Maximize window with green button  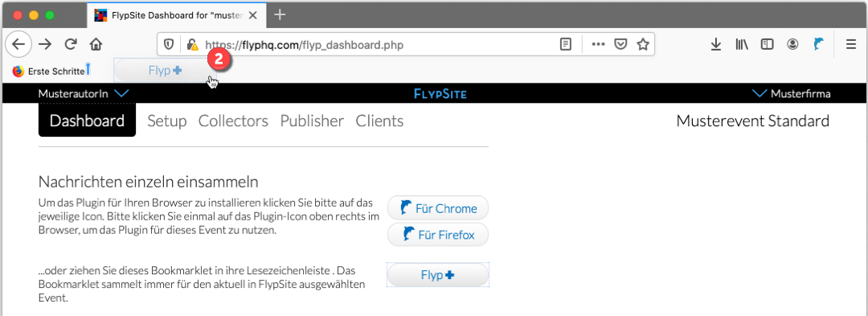point(50,15)
